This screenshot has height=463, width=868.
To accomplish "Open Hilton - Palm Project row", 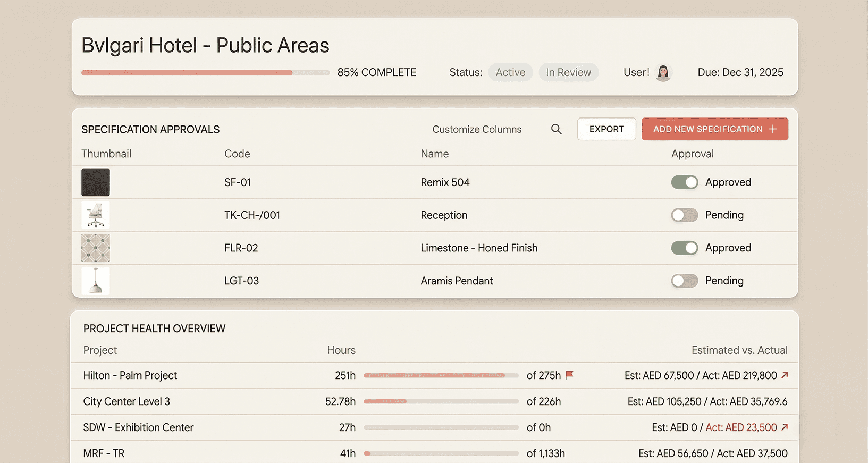I will pos(435,375).
